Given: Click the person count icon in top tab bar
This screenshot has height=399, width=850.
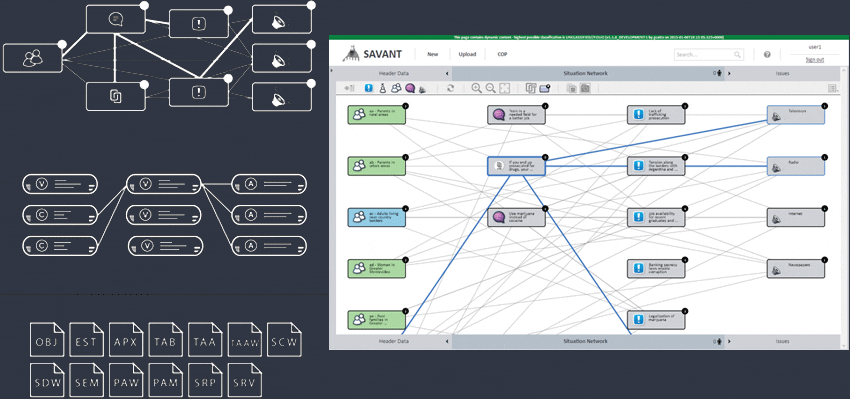Looking at the screenshot, I should 718,73.
